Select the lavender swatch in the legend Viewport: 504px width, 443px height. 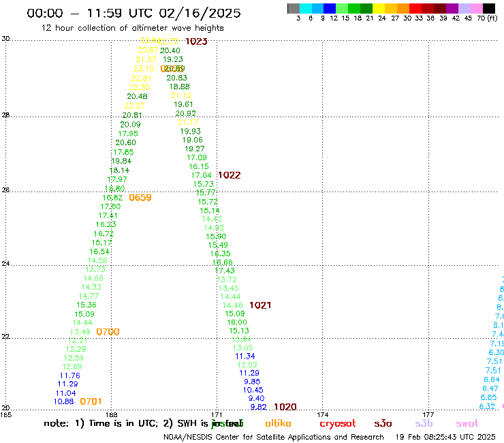(x=464, y=8)
